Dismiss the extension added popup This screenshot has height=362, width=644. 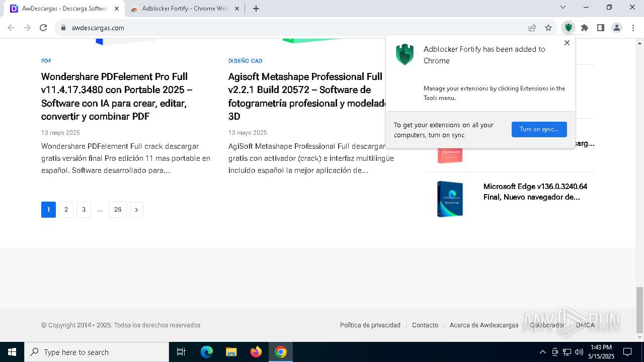click(x=567, y=43)
